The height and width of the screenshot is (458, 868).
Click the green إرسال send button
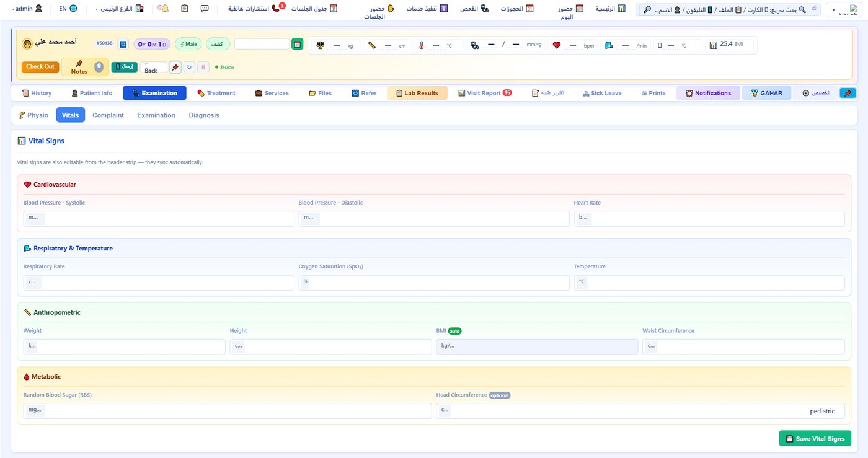tap(124, 67)
